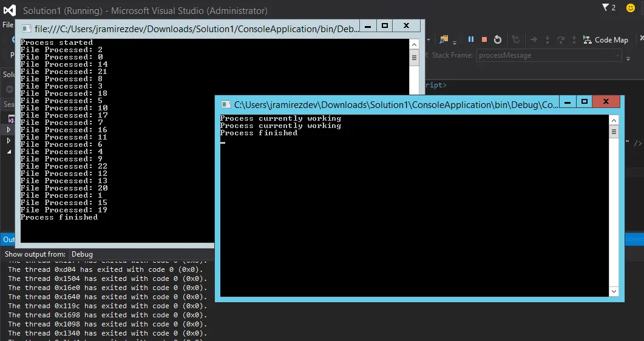Click the Solution1 (Running) Visual Studio title bar
The image size is (644, 341).
coord(145,11)
